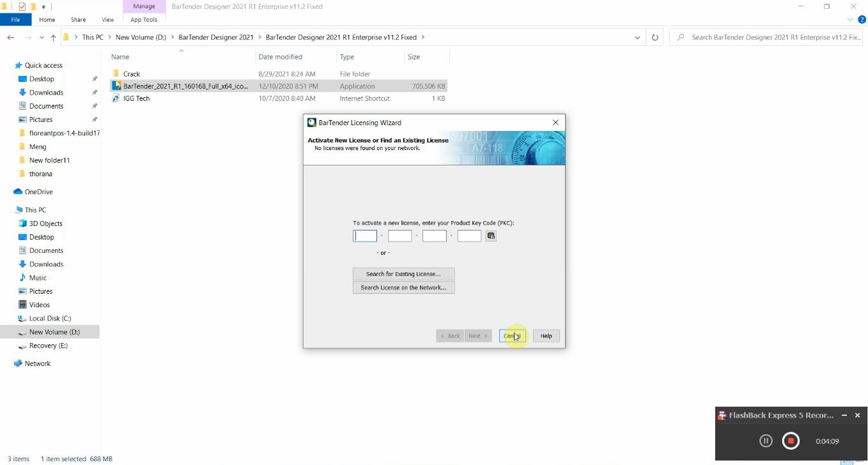Click New Volume (D:) in address path

coord(141,38)
